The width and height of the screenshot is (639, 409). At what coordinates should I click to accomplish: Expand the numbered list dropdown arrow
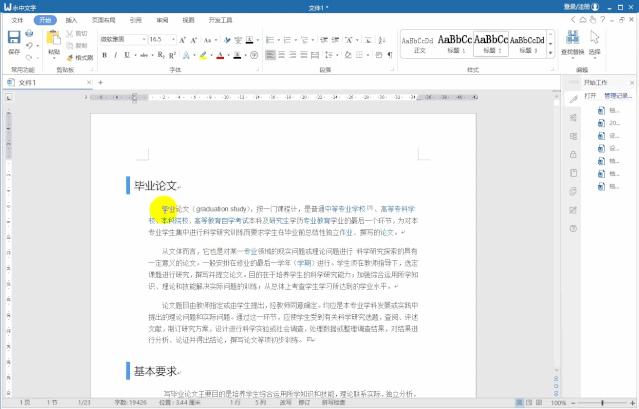[295, 40]
